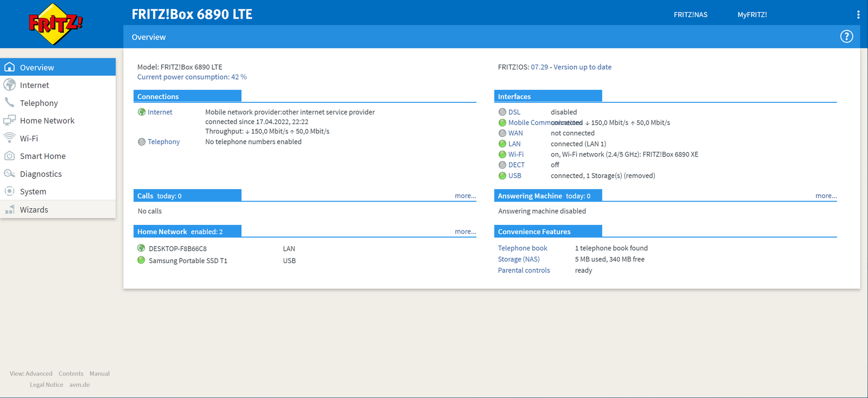Image resolution: width=868 pixels, height=398 pixels.
Task: Click the Wi-Fi signal icon in sidebar
Action: click(x=9, y=138)
